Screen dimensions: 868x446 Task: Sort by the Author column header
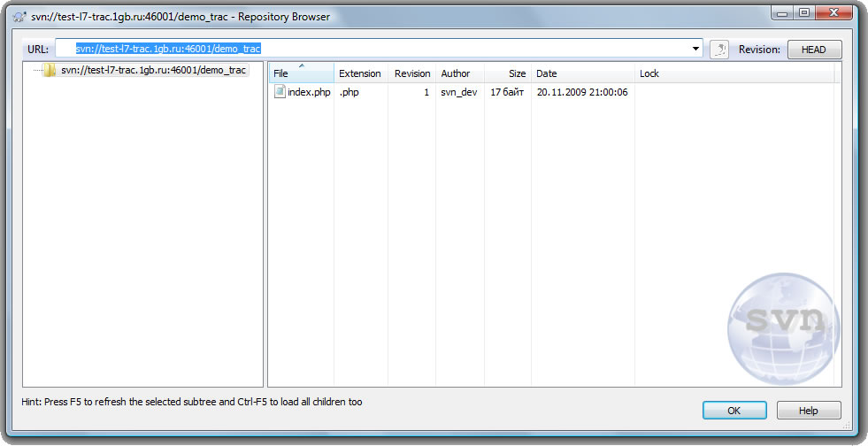point(456,73)
